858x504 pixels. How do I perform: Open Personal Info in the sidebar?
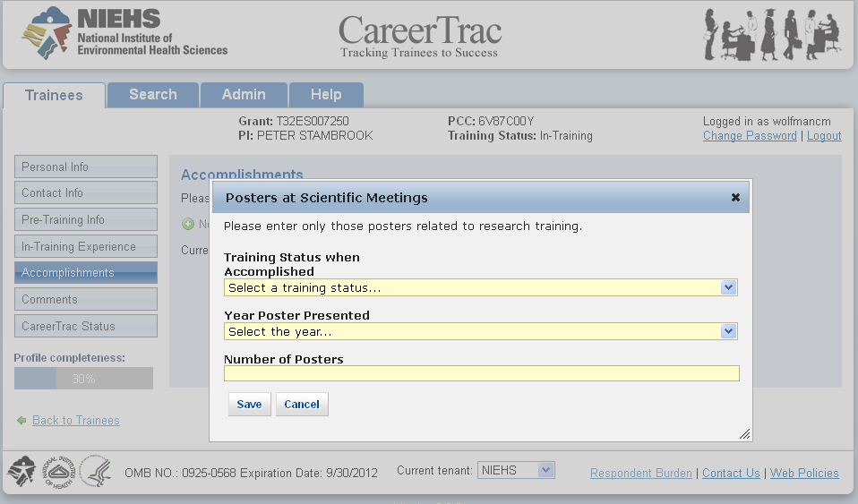[85, 167]
